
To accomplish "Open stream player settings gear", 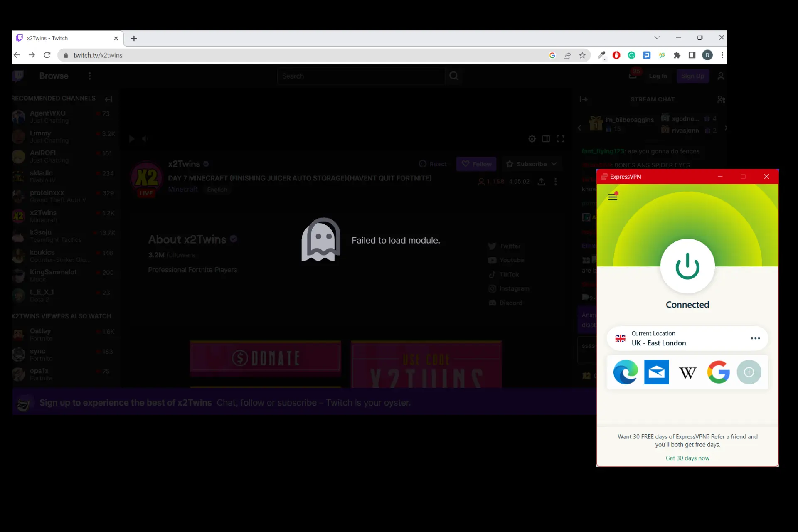I will (532, 139).
